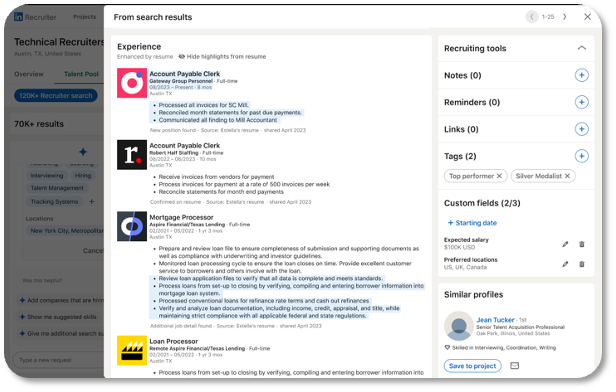616x392 pixels.
Task: Add a new tag with plus icon
Action: [x=581, y=156]
